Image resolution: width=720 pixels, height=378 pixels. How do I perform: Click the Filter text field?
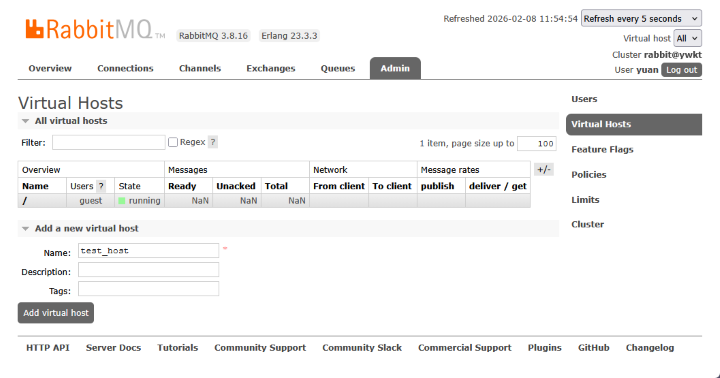tap(109, 142)
